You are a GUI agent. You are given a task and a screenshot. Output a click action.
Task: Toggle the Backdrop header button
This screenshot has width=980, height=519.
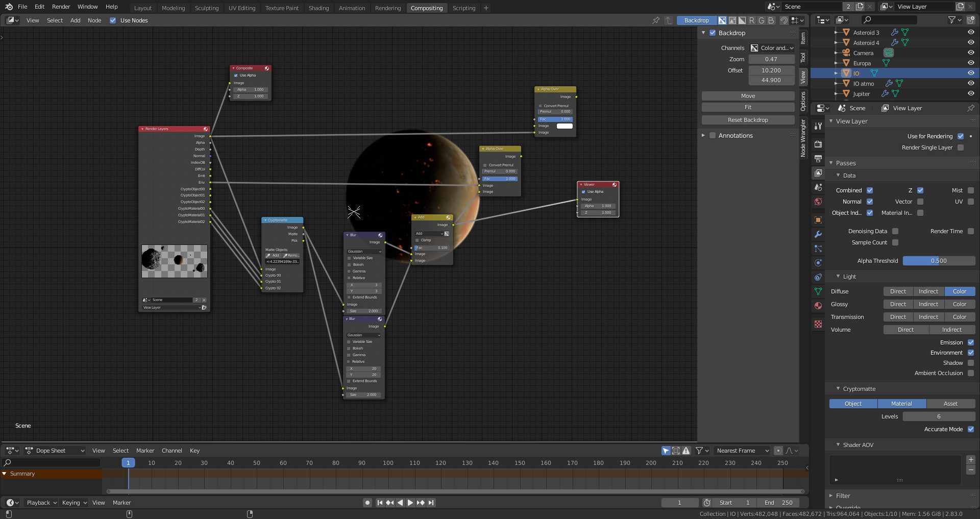click(696, 20)
